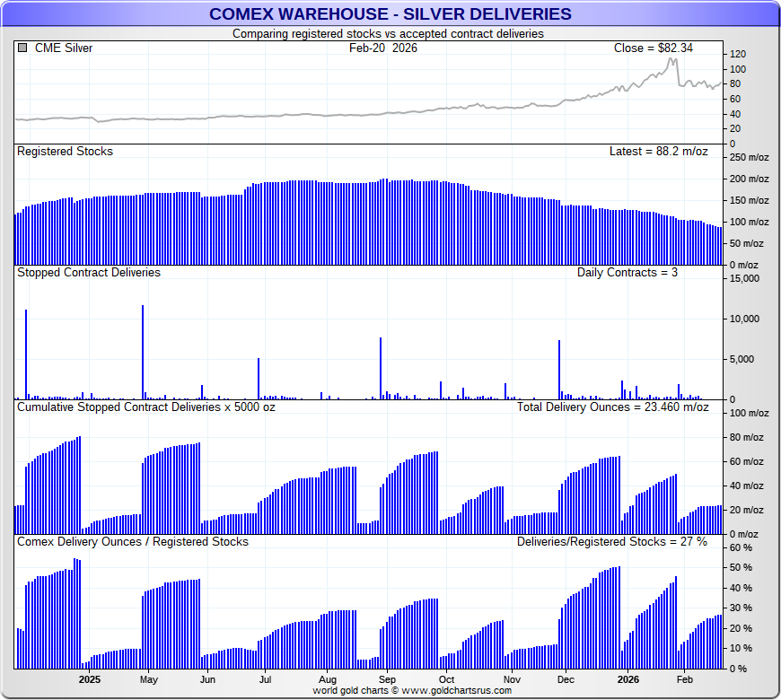
Task: Select the 'Close = $82.34' price readout
Action: tap(653, 48)
